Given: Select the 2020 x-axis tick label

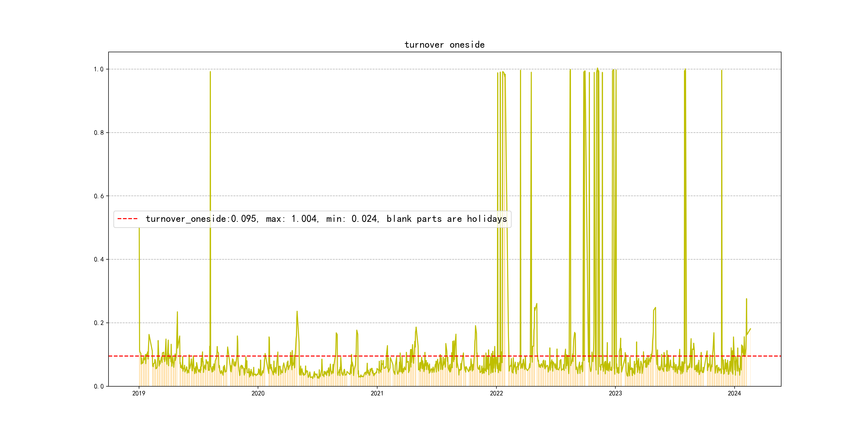Looking at the screenshot, I should click(x=258, y=393).
